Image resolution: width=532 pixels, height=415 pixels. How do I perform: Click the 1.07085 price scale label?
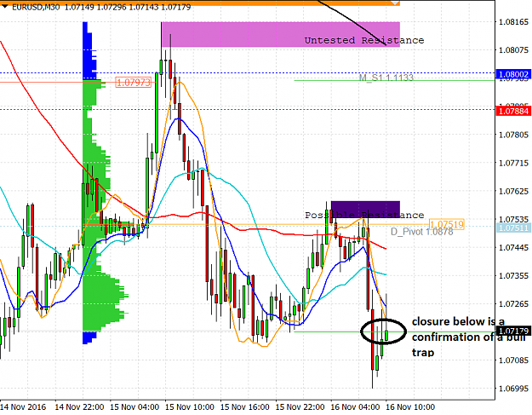(x=513, y=360)
